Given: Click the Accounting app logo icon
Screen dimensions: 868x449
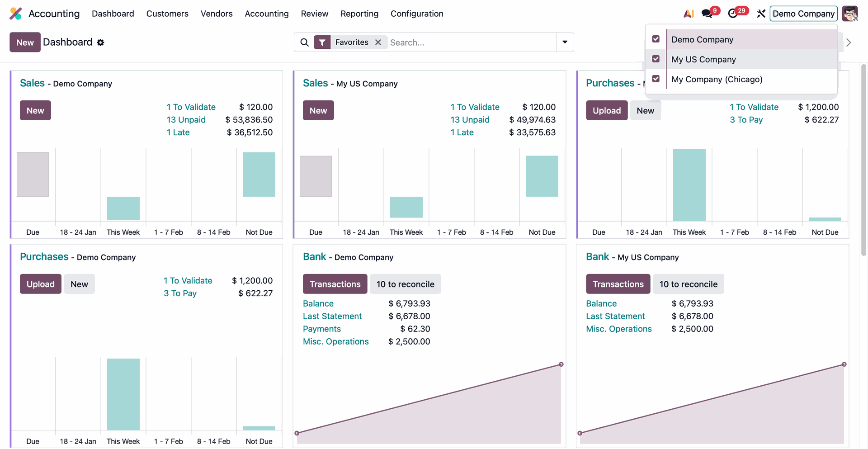Looking at the screenshot, I should 15,14.
